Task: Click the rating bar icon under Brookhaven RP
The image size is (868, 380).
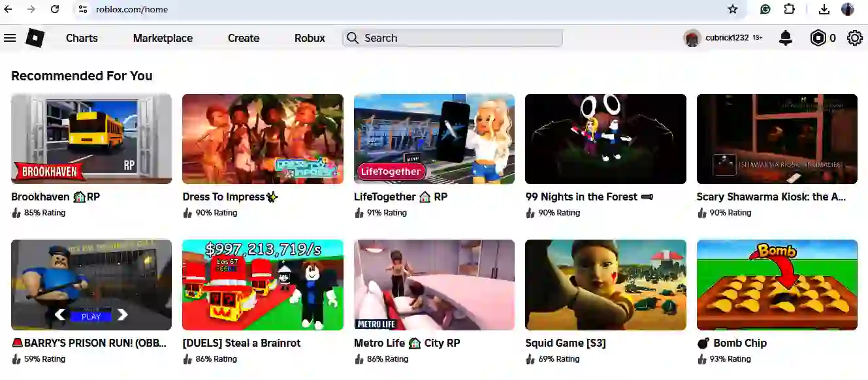Action: tap(15, 212)
